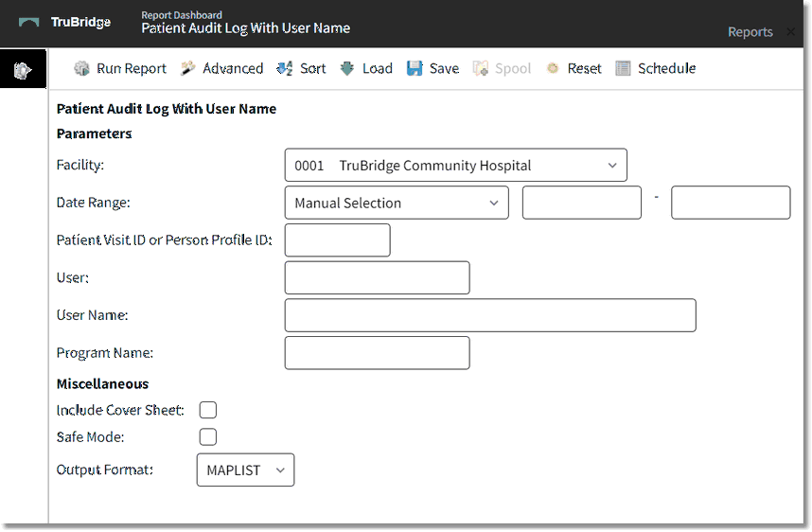This screenshot has height=532, width=812.
Task: Open the black sidebar panel icon
Action: click(x=23, y=69)
